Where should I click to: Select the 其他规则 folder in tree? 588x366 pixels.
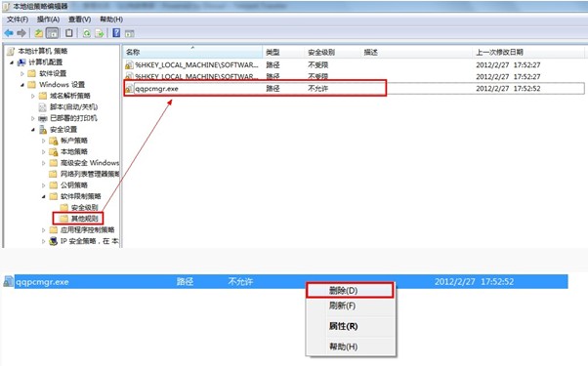(78, 219)
